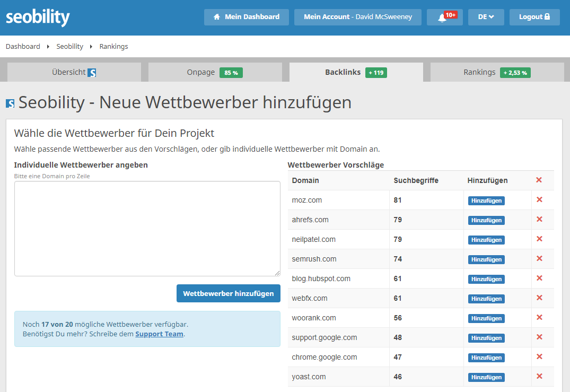This screenshot has height=392, width=570.
Task: Add webfx.com via Hinzufügen
Action: click(486, 299)
